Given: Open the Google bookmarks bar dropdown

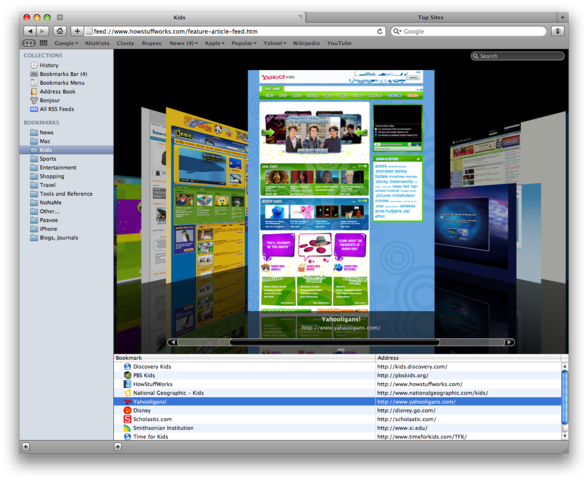Looking at the screenshot, I should point(66,43).
